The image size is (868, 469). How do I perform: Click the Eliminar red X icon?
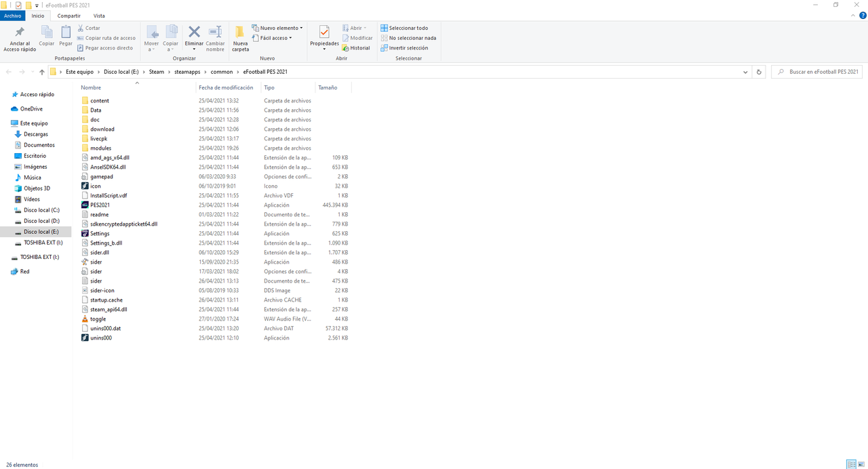click(194, 31)
